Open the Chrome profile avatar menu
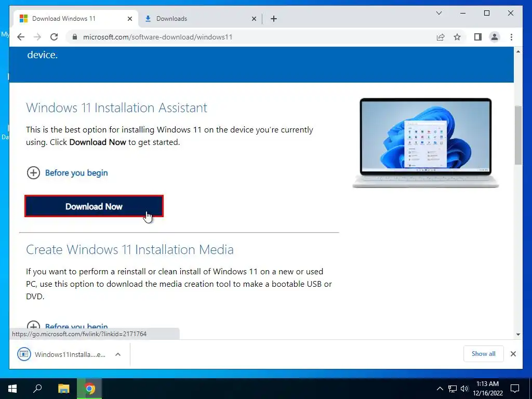 coord(495,37)
